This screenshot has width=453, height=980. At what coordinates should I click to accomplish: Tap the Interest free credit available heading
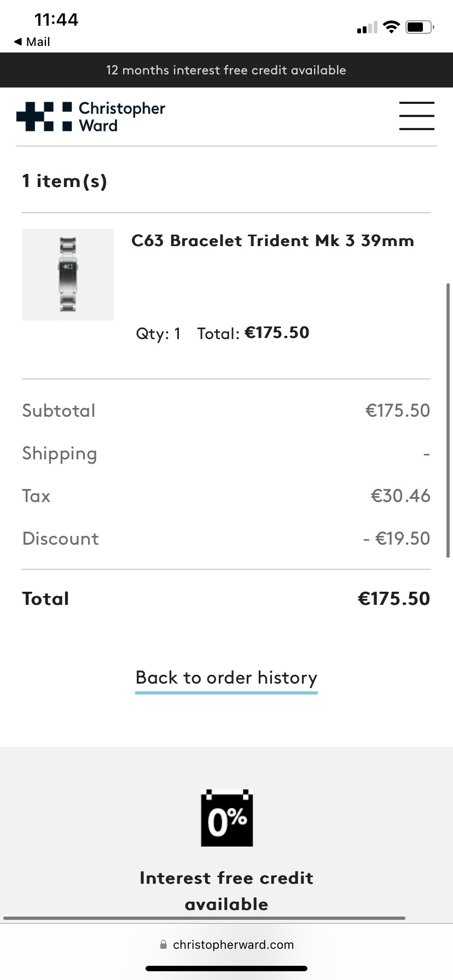point(226,891)
